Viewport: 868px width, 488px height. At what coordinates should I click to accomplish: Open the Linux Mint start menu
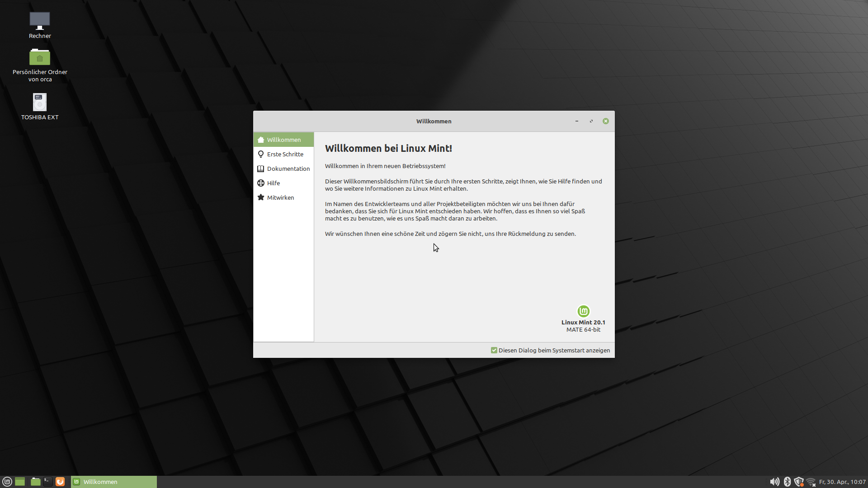(x=7, y=482)
